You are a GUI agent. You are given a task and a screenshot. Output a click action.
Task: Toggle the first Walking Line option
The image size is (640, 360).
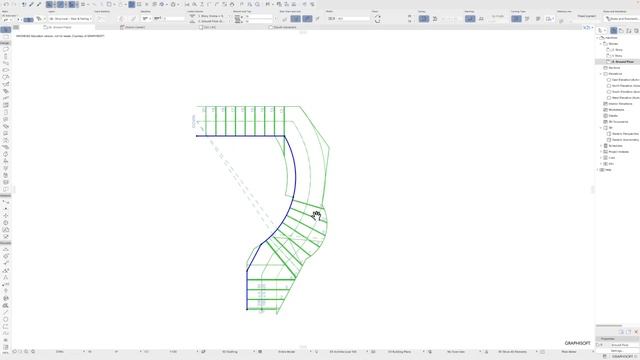point(470,19)
